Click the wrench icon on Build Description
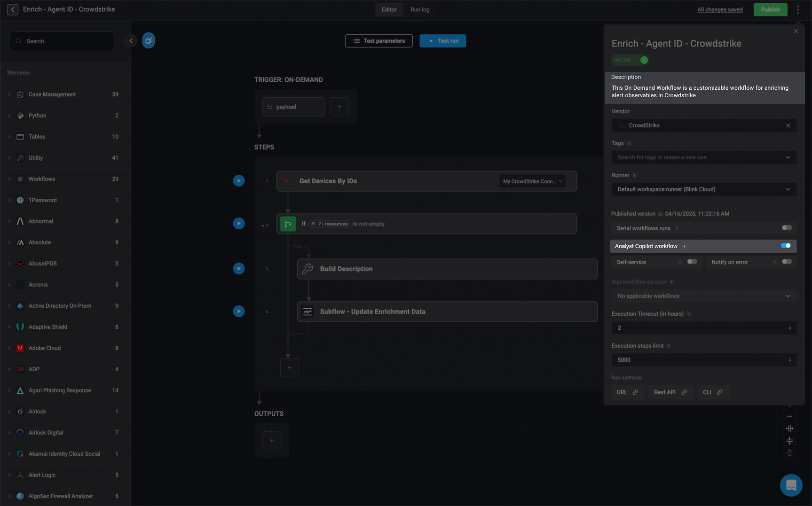812x506 pixels. click(x=307, y=269)
